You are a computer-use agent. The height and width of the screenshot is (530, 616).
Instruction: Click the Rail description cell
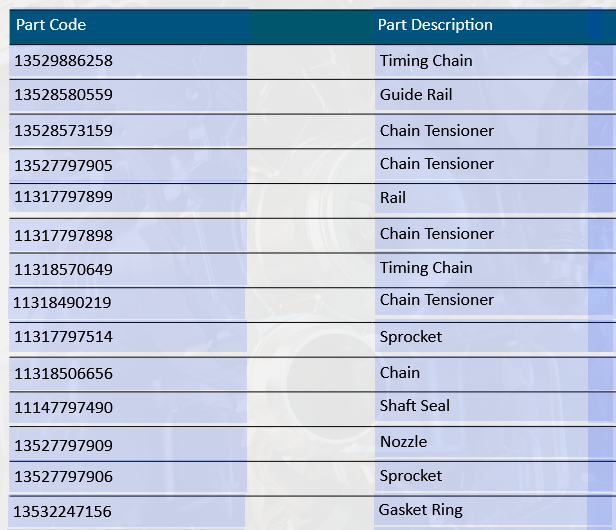pyautogui.click(x=393, y=198)
